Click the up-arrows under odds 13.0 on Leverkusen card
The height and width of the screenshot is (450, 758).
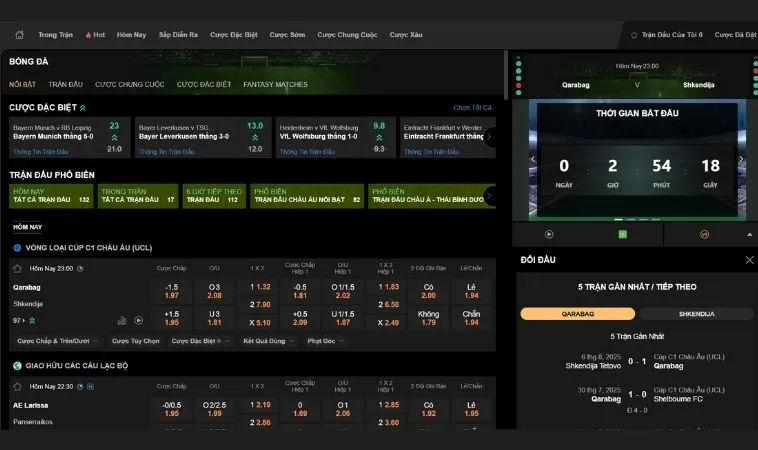[x=255, y=138]
